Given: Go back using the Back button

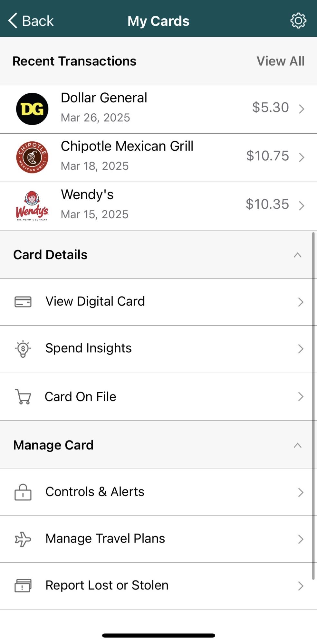Looking at the screenshot, I should [31, 21].
